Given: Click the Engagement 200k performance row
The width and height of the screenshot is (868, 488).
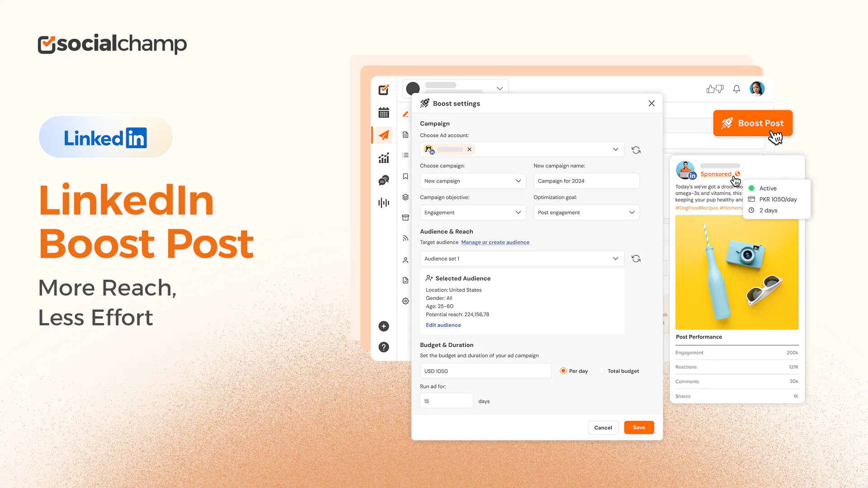Looking at the screenshot, I should click(737, 353).
